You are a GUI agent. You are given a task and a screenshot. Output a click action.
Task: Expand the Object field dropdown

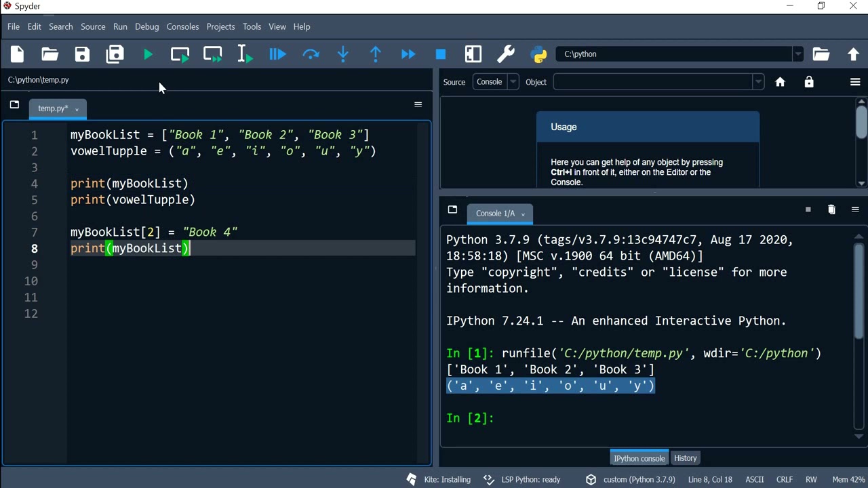pos(758,82)
